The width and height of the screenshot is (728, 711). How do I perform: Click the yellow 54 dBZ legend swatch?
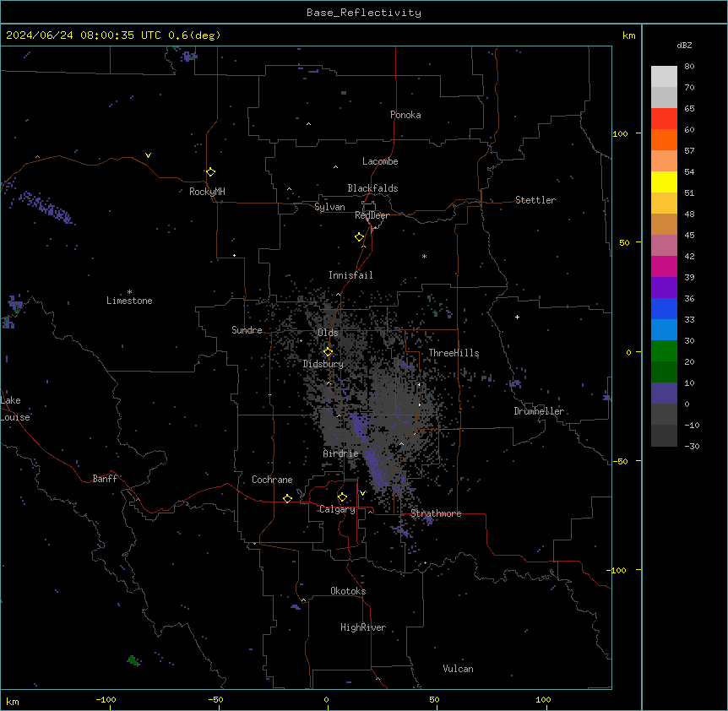point(664,182)
